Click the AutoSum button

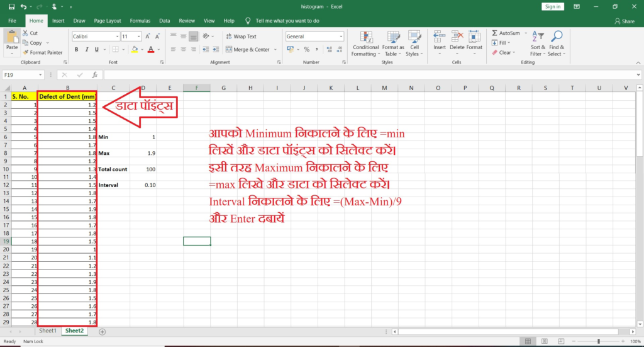pos(506,33)
